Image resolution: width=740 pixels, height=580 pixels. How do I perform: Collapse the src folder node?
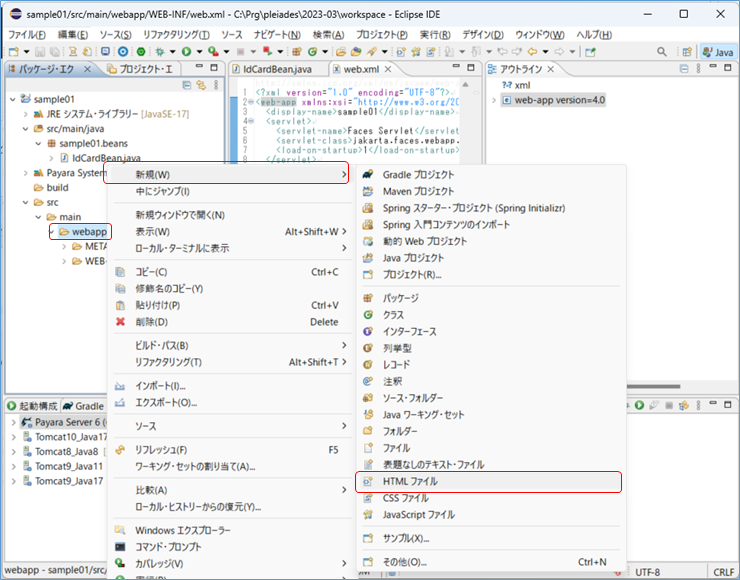pos(25,202)
